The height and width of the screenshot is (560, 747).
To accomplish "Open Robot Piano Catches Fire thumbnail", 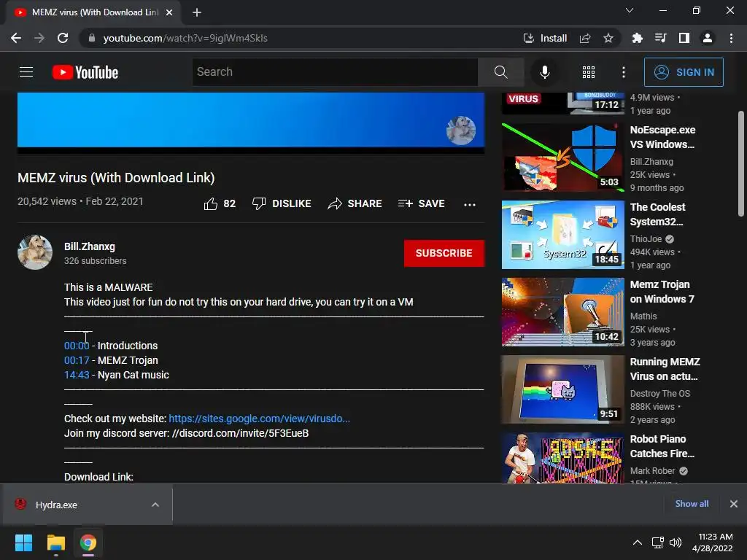I will 562,458.
